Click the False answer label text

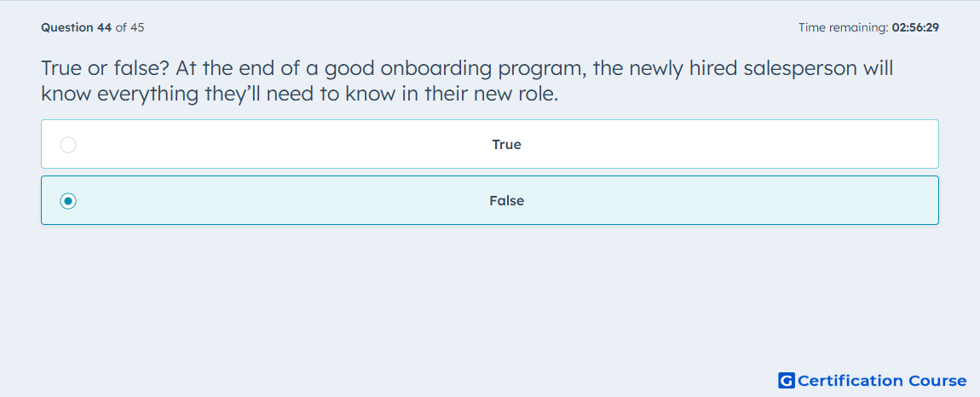click(507, 201)
